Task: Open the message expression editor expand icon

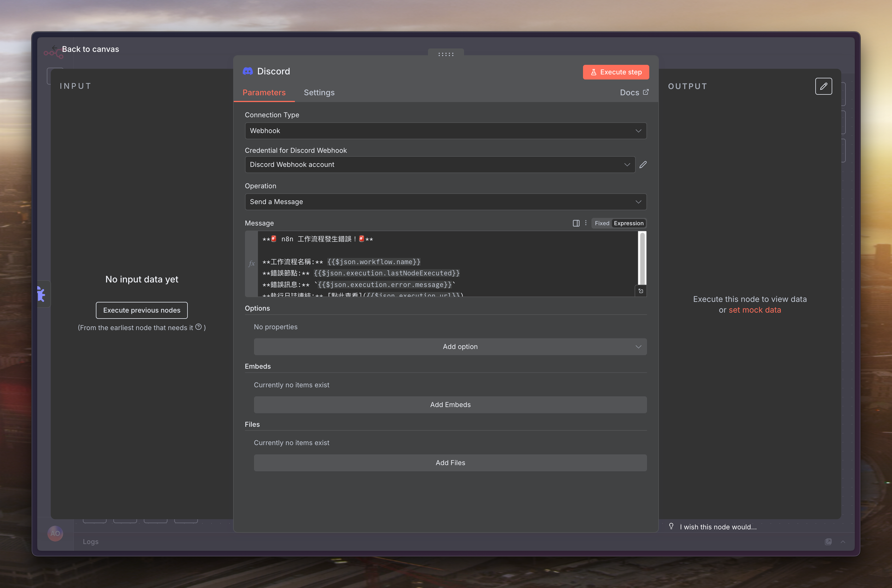Action: [641, 291]
